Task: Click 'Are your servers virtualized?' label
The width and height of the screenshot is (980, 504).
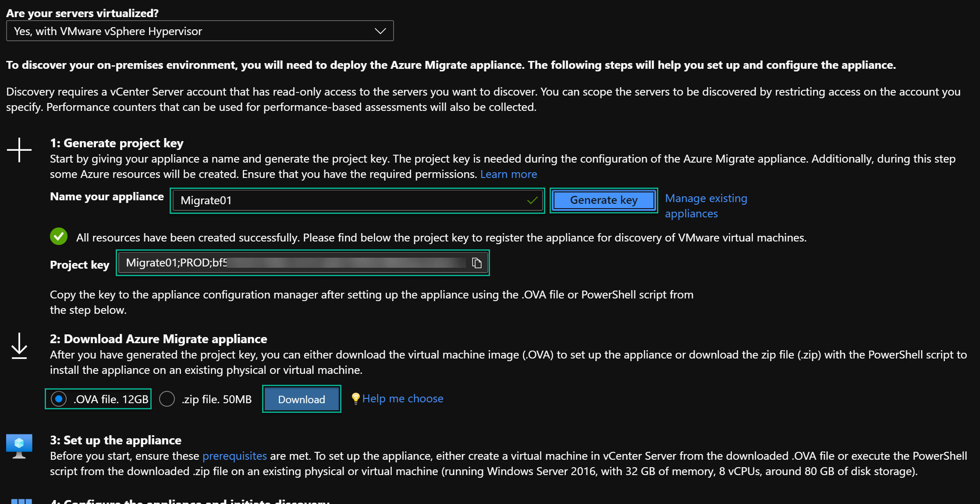Action: point(82,13)
